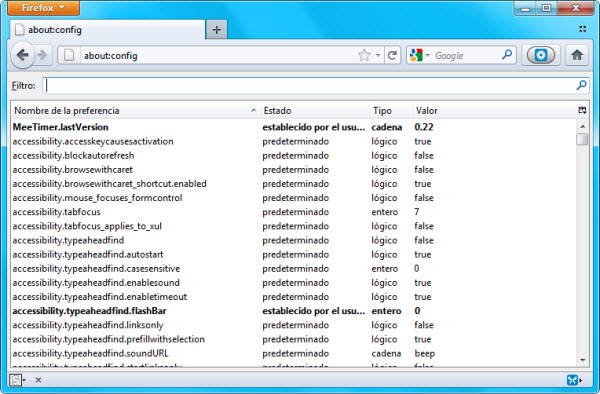Open the URL history dropdown arrow
The height and width of the screenshot is (394, 600).
coord(378,55)
